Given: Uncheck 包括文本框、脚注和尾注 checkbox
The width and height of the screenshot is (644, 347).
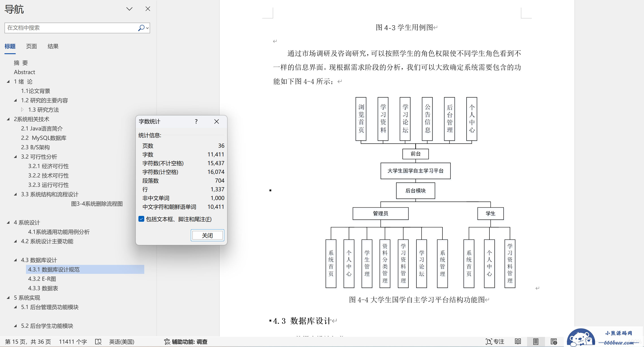Looking at the screenshot, I should click(141, 219).
